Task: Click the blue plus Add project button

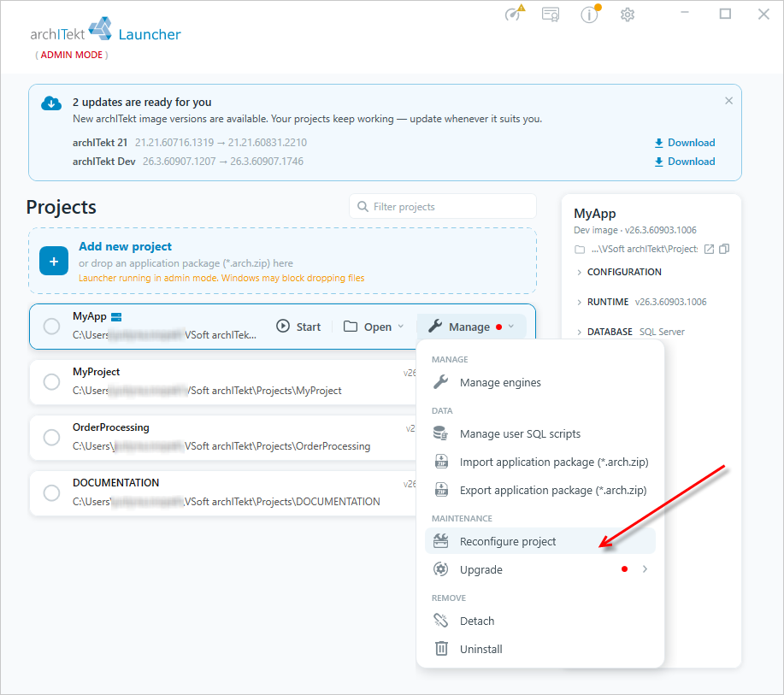Action: pos(54,261)
